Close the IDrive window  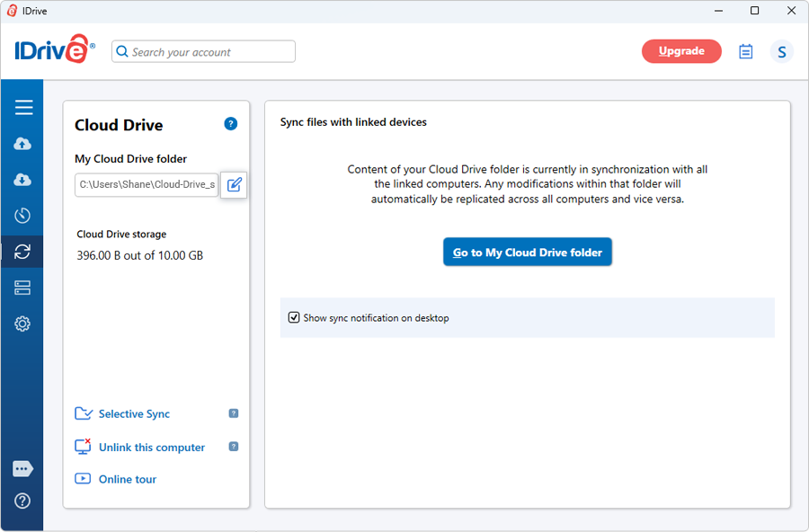click(x=791, y=11)
